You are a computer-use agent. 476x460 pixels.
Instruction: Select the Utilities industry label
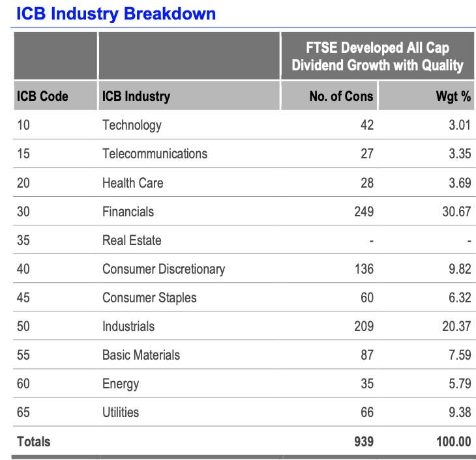(x=121, y=412)
